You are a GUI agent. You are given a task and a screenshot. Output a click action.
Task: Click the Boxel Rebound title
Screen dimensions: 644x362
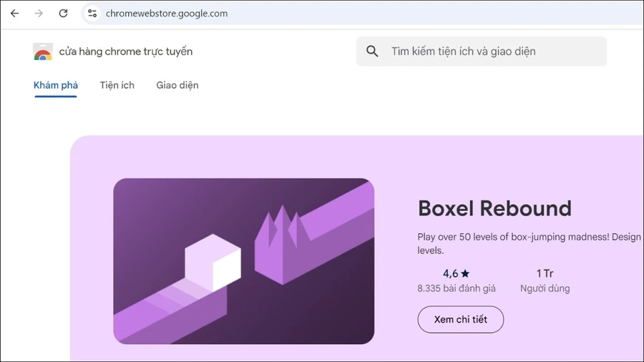[494, 208]
